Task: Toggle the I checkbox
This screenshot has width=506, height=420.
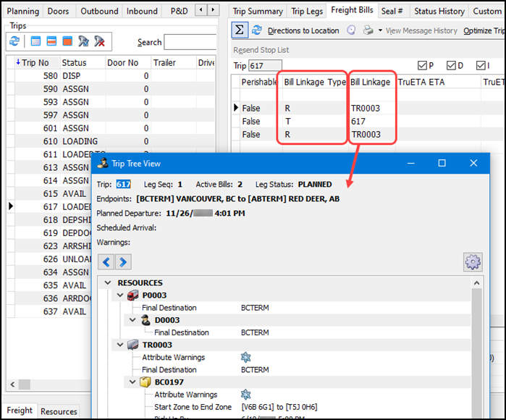Action: (481, 66)
